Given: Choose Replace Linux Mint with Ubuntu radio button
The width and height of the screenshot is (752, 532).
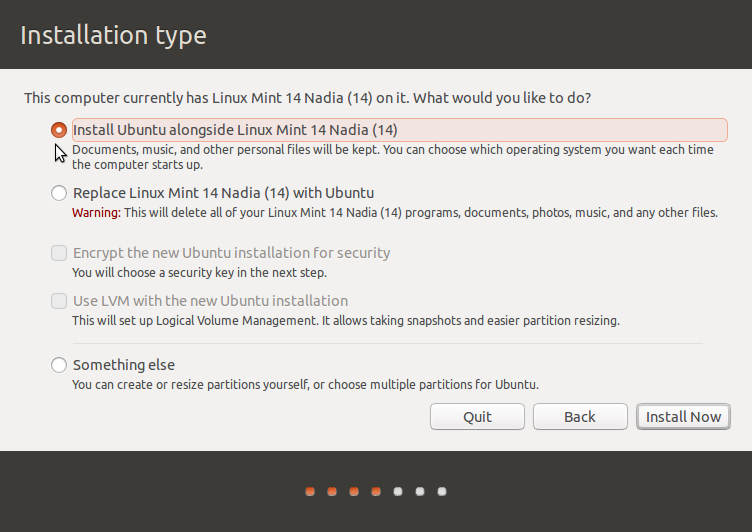Looking at the screenshot, I should coord(59,193).
